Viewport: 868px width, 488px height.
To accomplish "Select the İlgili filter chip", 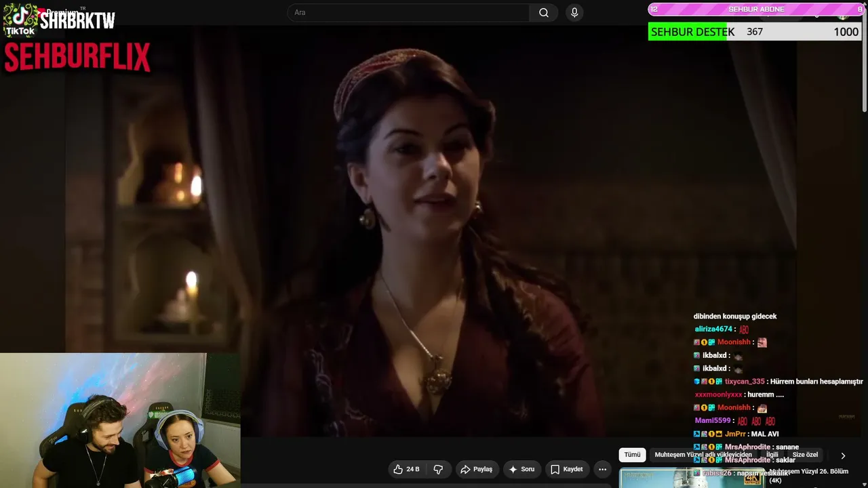I will [x=772, y=455].
